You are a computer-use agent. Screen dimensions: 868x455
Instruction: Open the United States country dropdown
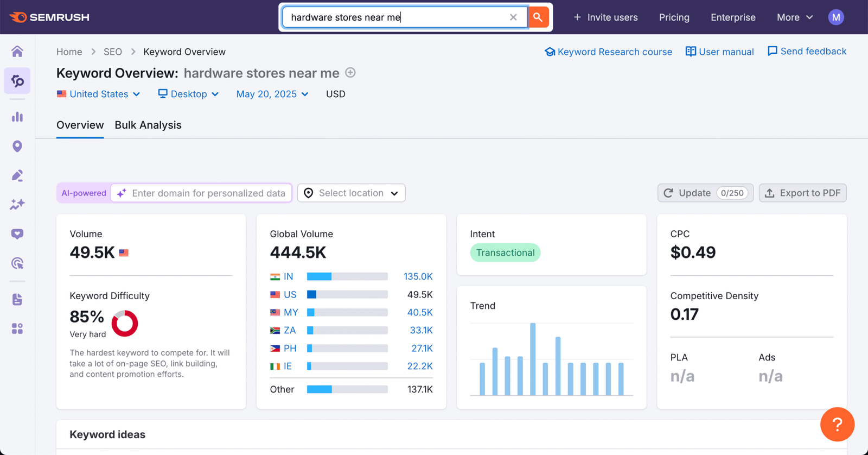[99, 94]
